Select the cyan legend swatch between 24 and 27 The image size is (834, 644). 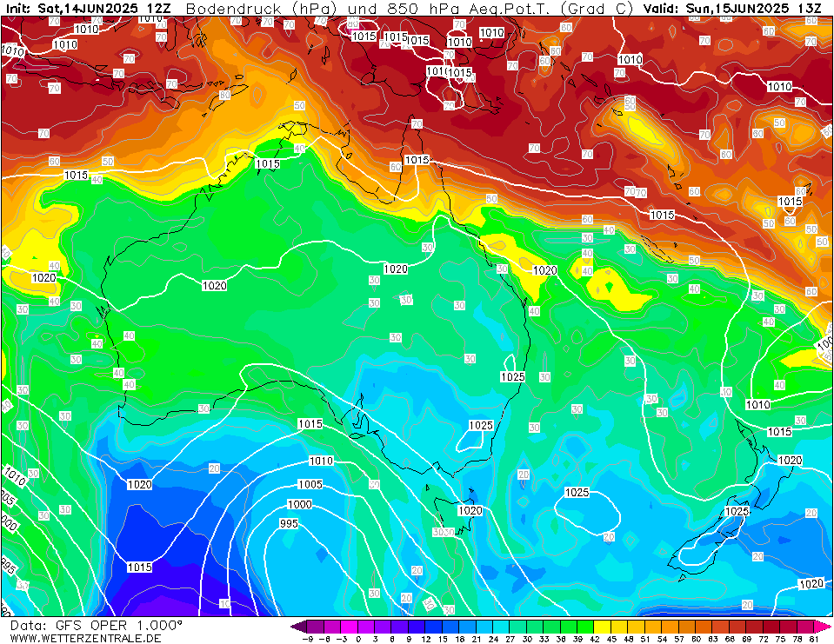[501, 627]
